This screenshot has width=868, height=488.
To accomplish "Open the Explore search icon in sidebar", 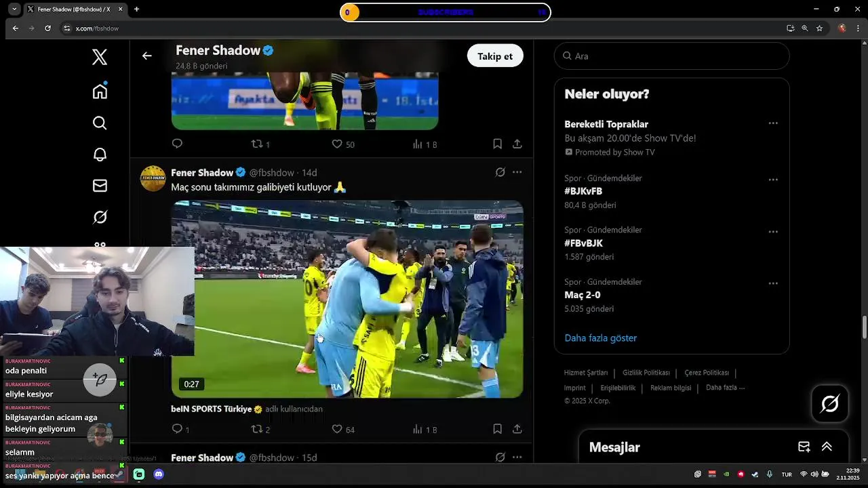I will pyautogui.click(x=100, y=123).
